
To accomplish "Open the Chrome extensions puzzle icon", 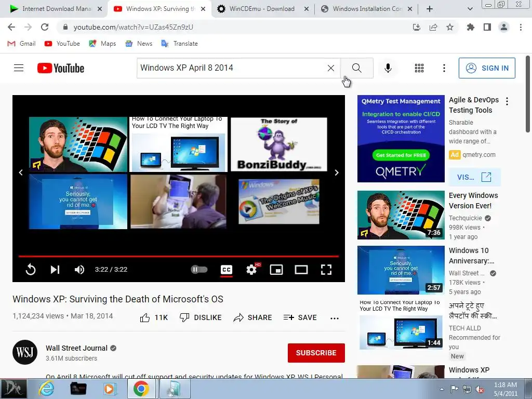I will (470, 27).
